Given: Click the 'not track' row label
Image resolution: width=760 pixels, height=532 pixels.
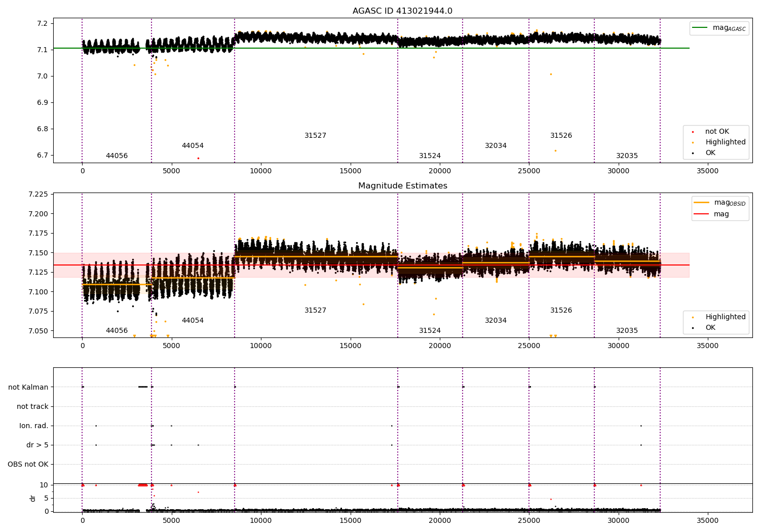Looking at the screenshot, I should tap(32, 406).
